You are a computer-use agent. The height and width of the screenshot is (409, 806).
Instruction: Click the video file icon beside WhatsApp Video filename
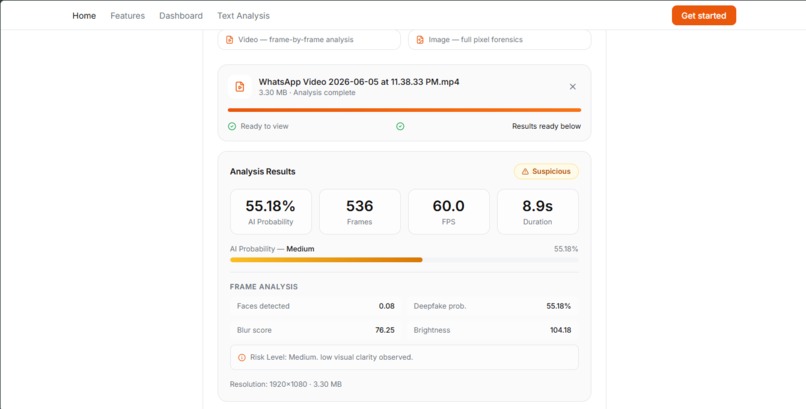[240, 86]
